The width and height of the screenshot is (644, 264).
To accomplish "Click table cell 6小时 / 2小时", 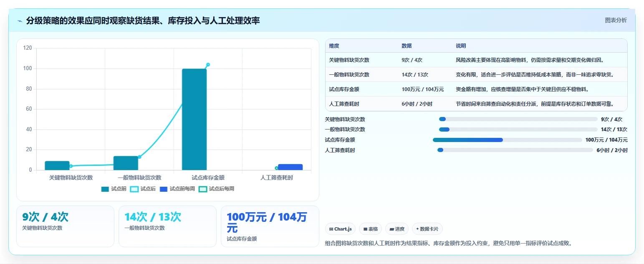I will 417,104.
